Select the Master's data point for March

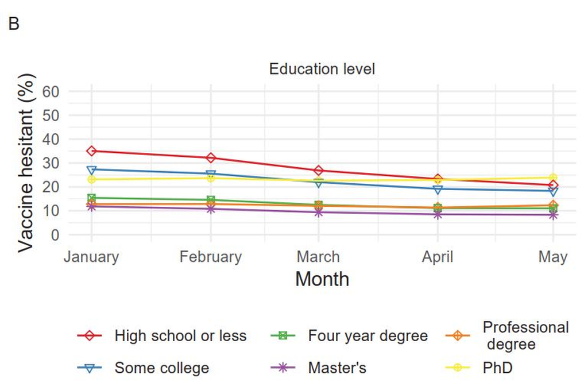coord(318,212)
